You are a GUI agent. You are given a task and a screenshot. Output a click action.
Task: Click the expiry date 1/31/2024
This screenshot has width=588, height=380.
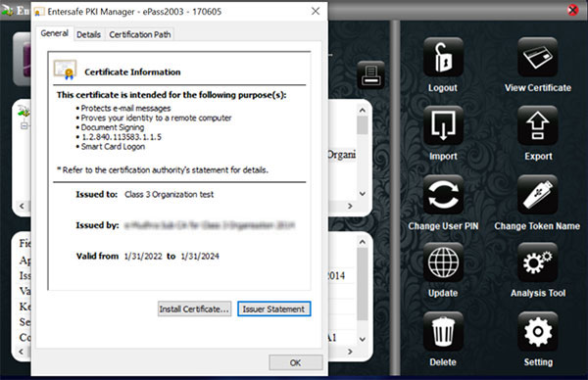coord(200,257)
